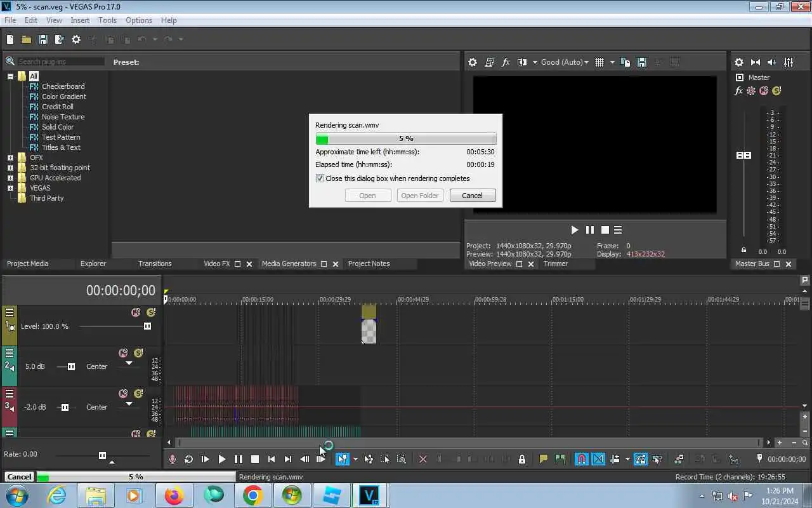The height and width of the screenshot is (508, 812).
Task: Click the Downmix Output icon
Action: pos(756,62)
